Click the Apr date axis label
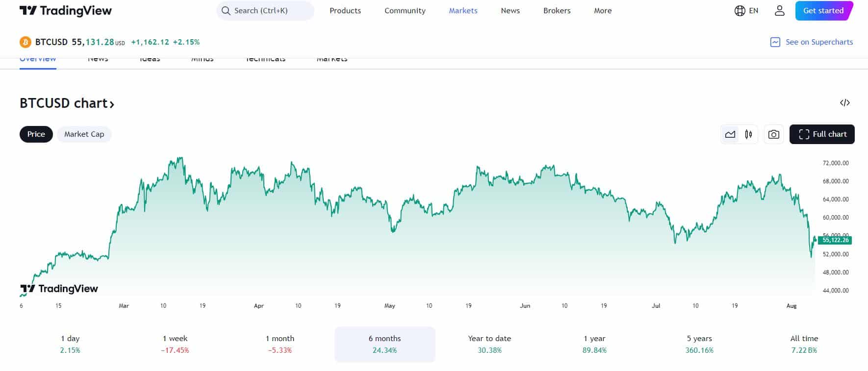Screen dimensions: 868x371 tap(259, 306)
